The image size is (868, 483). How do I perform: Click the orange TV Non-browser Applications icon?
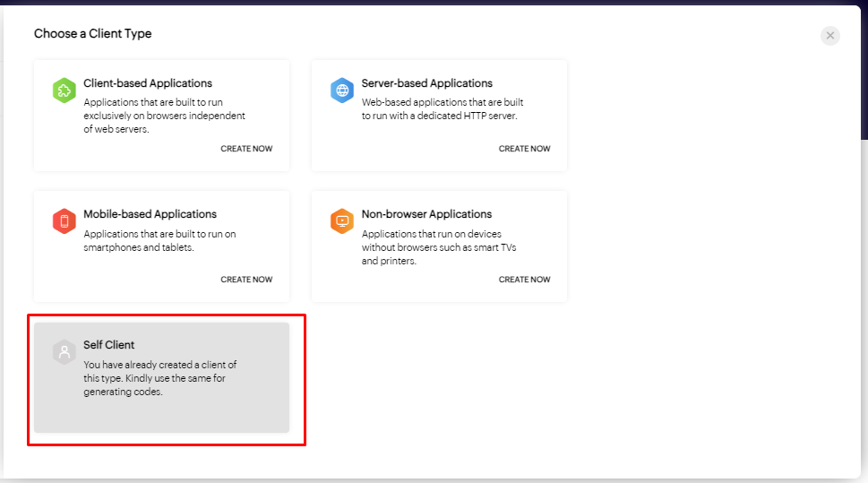click(x=341, y=221)
